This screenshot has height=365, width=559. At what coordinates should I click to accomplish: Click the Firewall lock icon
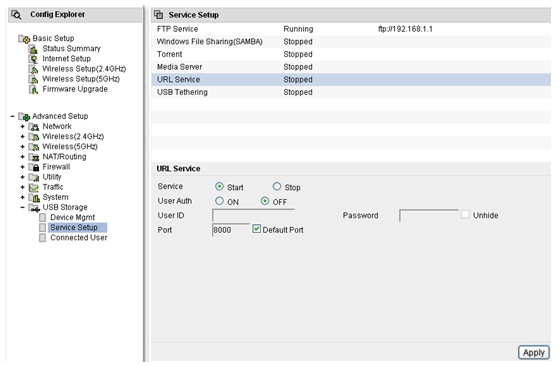coord(34,167)
